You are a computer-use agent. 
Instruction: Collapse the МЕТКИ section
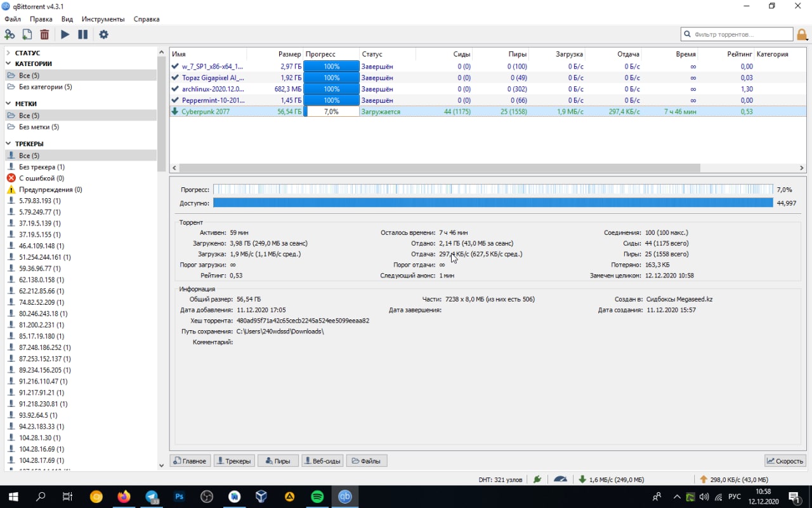pyautogui.click(x=9, y=104)
